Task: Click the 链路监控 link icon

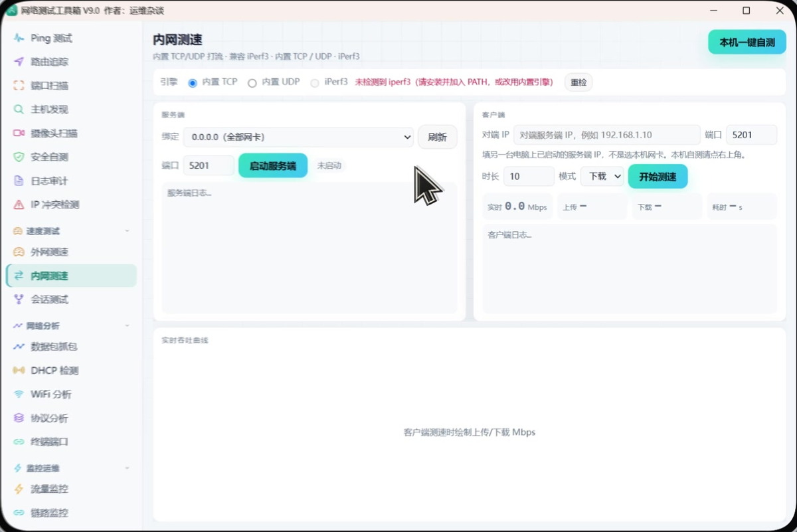Action: 19,513
